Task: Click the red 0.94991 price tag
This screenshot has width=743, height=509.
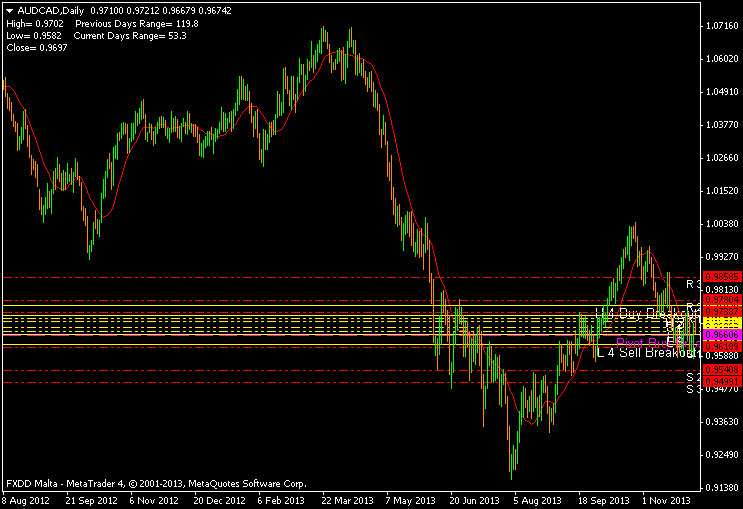Action: point(722,382)
